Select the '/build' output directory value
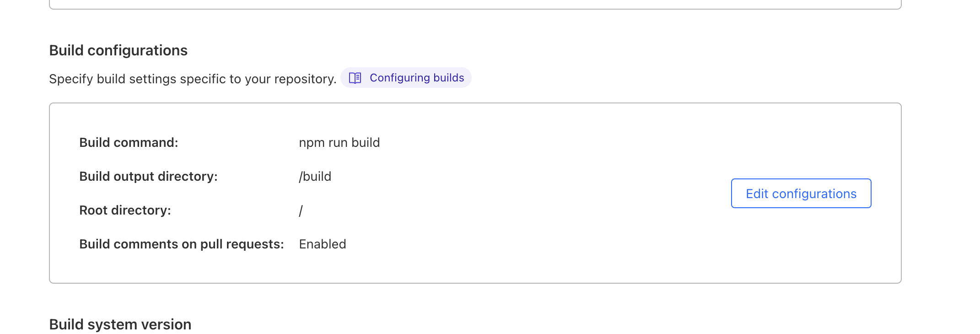 point(315,177)
